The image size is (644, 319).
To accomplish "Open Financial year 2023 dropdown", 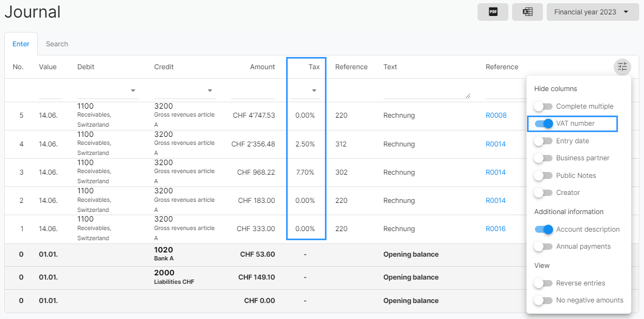I will (x=592, y=12).
